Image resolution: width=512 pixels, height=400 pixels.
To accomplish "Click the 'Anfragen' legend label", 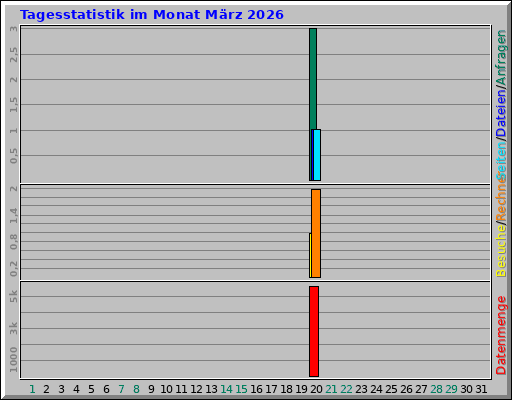I will click(x=501, y=57).
